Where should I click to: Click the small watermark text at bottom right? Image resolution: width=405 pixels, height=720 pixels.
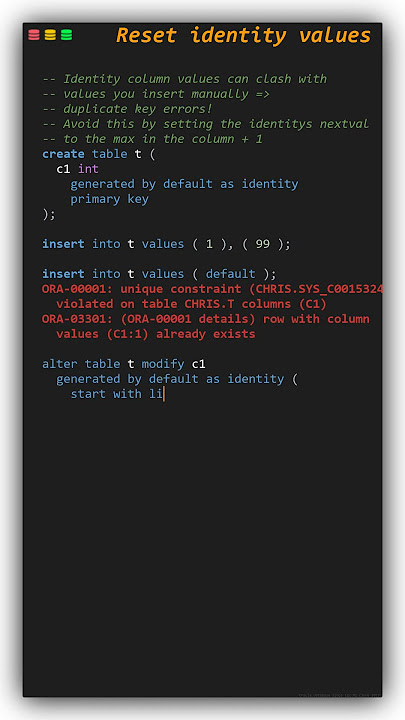339,694
